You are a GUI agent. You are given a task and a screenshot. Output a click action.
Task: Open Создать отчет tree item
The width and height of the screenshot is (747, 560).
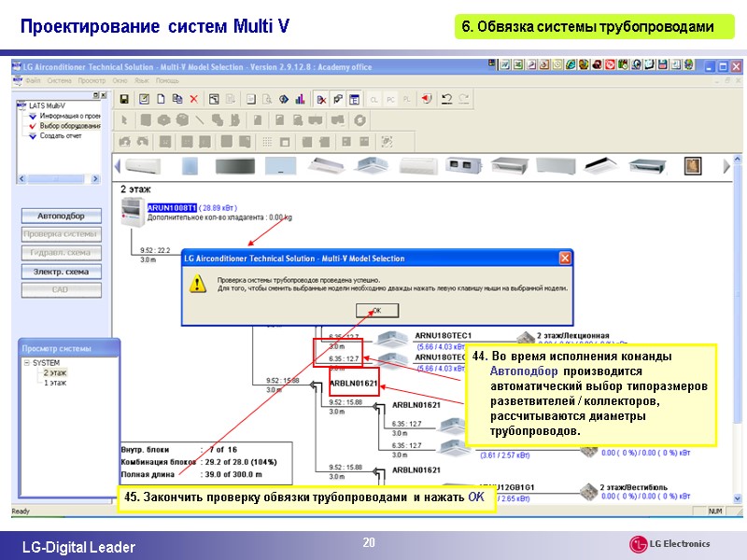61,135
